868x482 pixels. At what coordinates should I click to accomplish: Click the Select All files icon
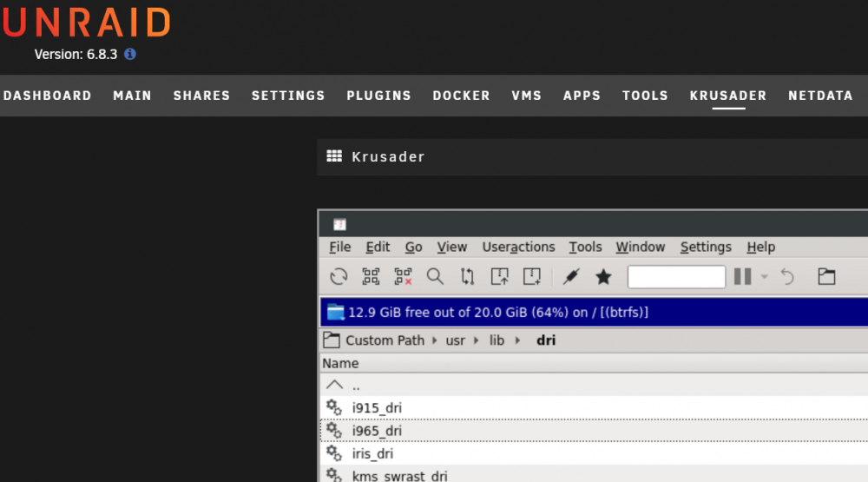(371, 276)
